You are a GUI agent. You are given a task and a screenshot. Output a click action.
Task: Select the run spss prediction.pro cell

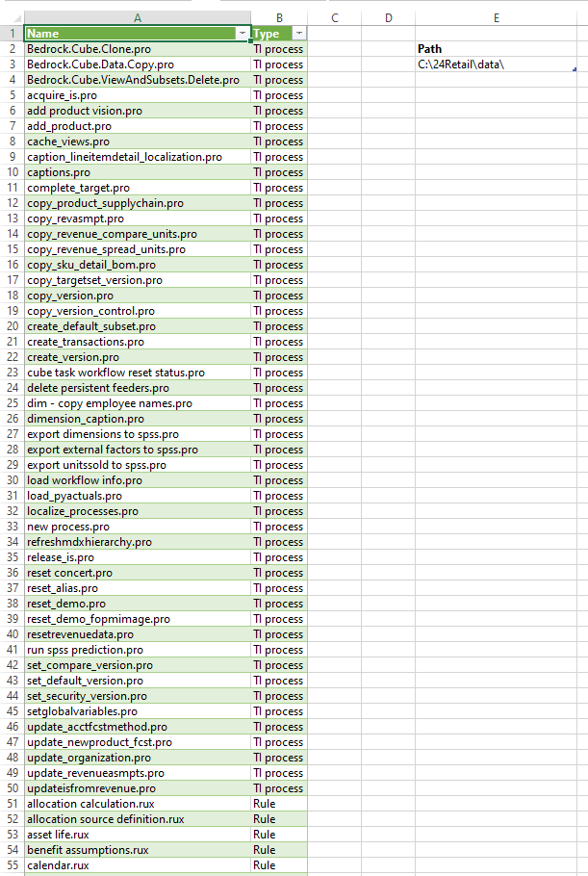tap(85, 650)
